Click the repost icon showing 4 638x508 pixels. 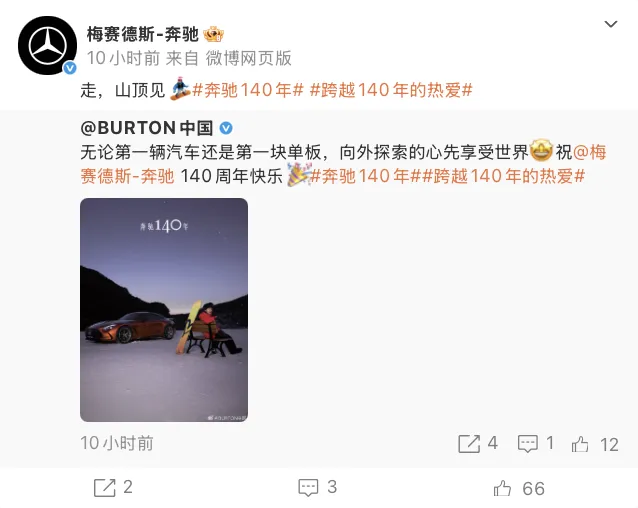[x=469, y=443]
